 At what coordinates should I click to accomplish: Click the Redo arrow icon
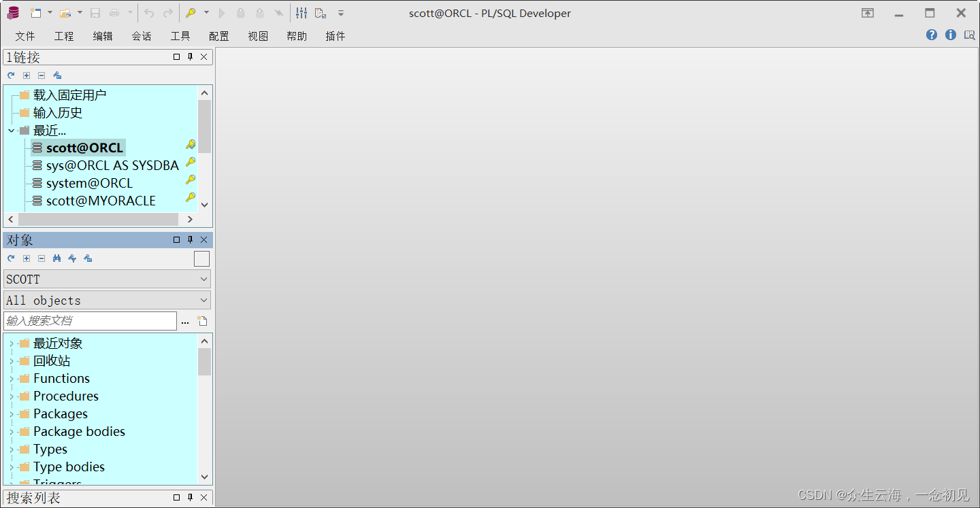click(167, 13)
